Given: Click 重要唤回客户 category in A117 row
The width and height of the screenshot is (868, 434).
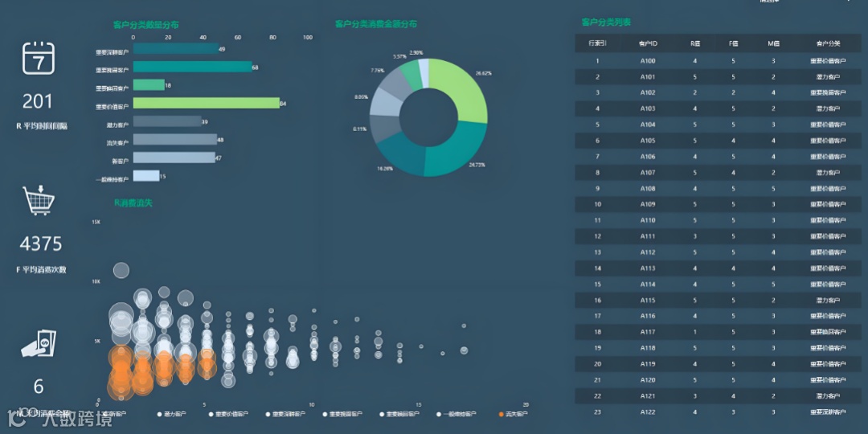Looking at the screenshot, I should point(828,332).
